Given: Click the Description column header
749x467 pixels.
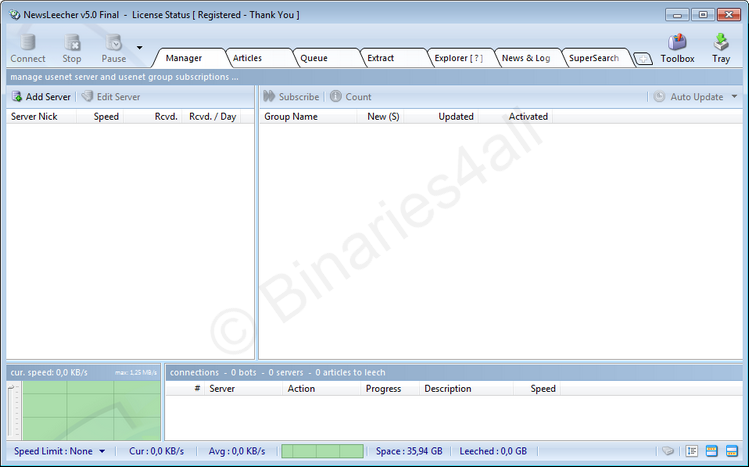Looking at the screenshot, I should click(x=466, y=389).
